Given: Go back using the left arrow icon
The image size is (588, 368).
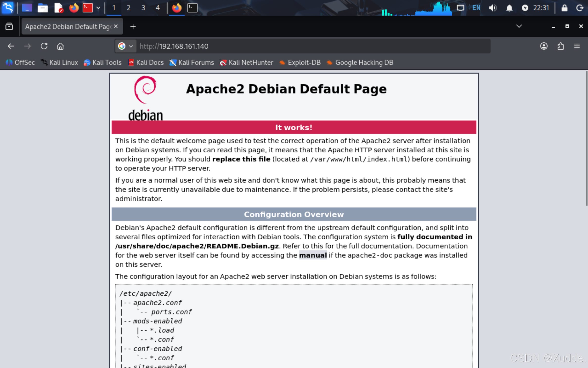Looking at the screenshot, I should (x=11, y=46).
